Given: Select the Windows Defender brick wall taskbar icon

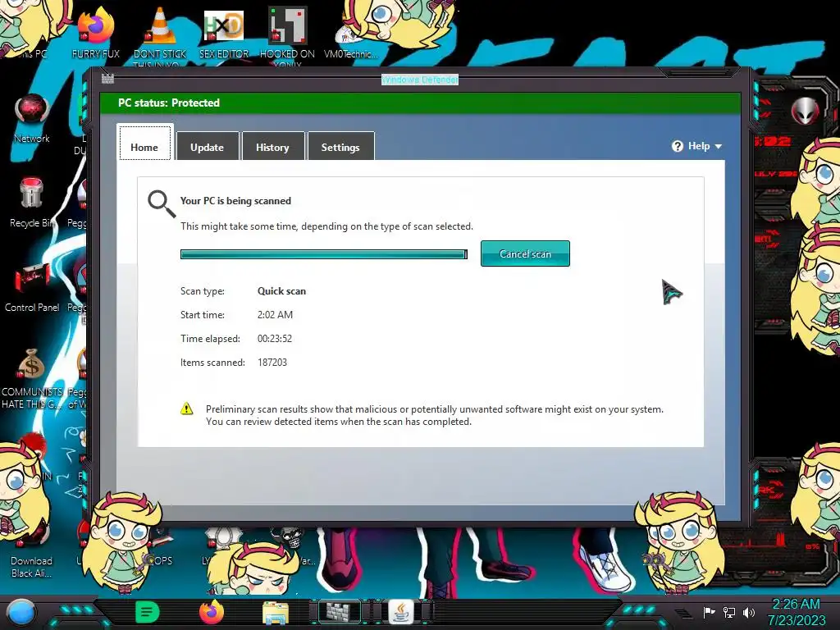Looking at the screenshot, I should point(339,612).
